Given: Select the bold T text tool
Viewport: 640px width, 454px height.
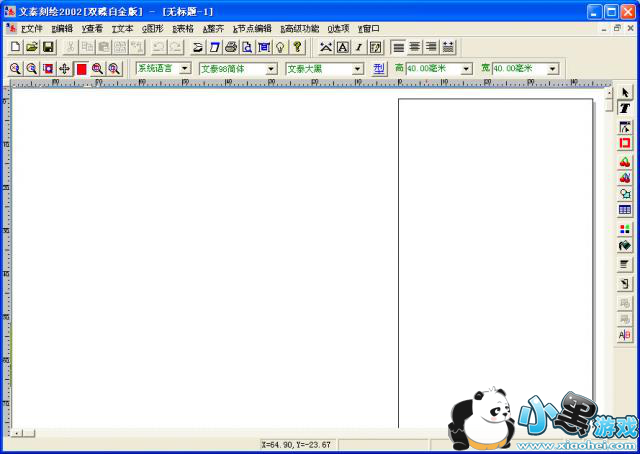Looking at the screenshot, I should [624, 109].
